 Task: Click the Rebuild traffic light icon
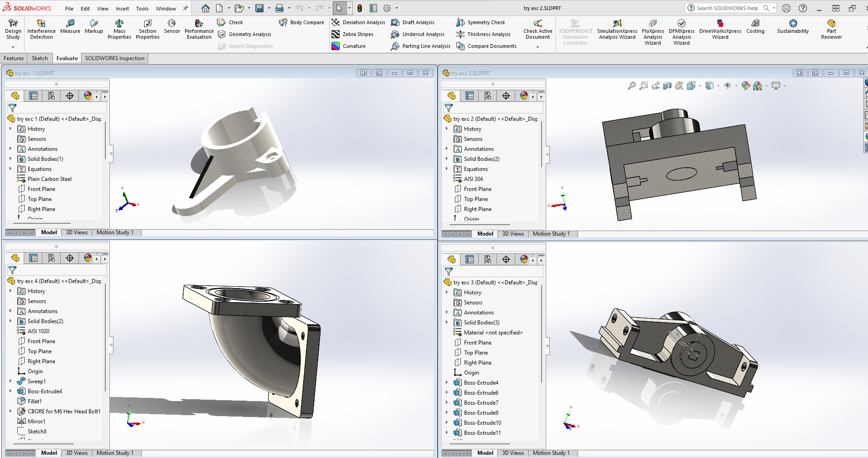(x=360, y=8)
